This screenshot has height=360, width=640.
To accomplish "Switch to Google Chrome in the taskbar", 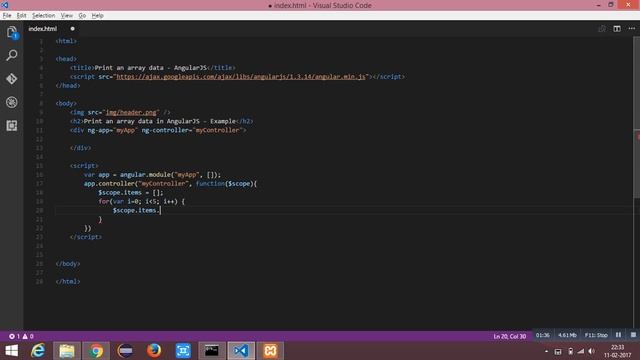I will (96, 351).
